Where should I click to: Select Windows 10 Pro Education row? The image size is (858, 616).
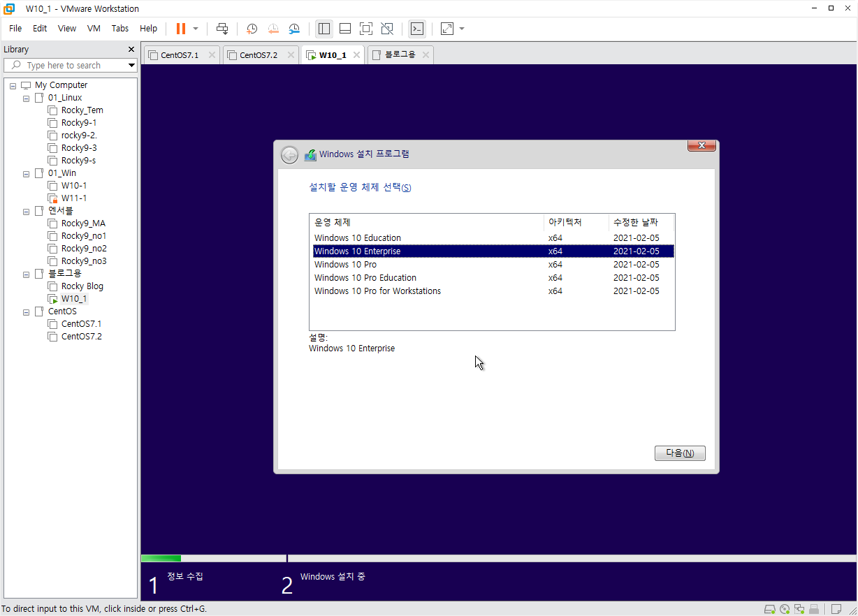click(493, 278)
